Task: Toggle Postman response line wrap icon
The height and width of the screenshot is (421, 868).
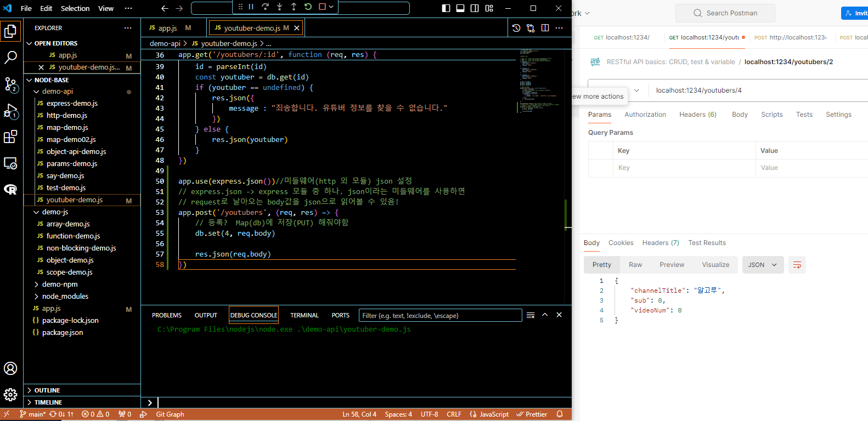Action: point(797,265)
